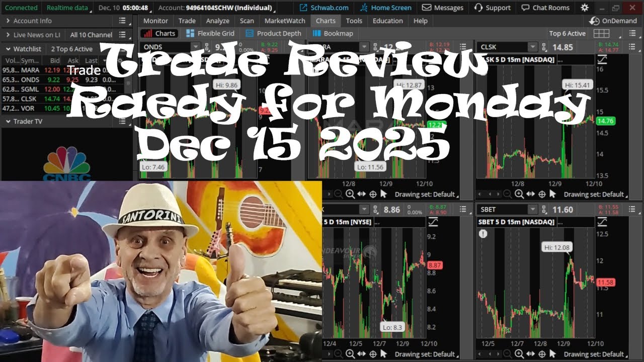Launch OnDemand mode
644x362 pixels.
pos(614,21)
